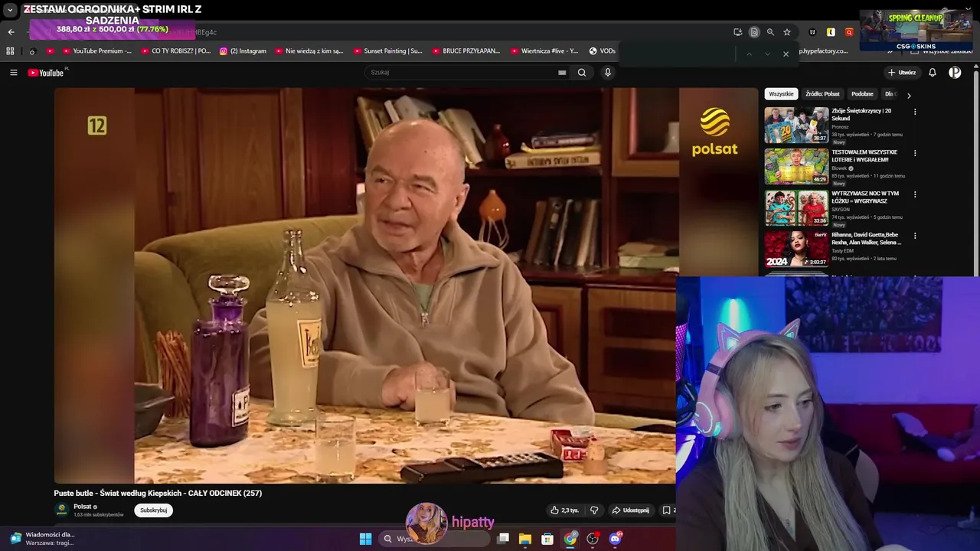This screenshot has height=551, width=980.
Task: Jump to next find-in-page result
Action: click(x=767, y=54)
